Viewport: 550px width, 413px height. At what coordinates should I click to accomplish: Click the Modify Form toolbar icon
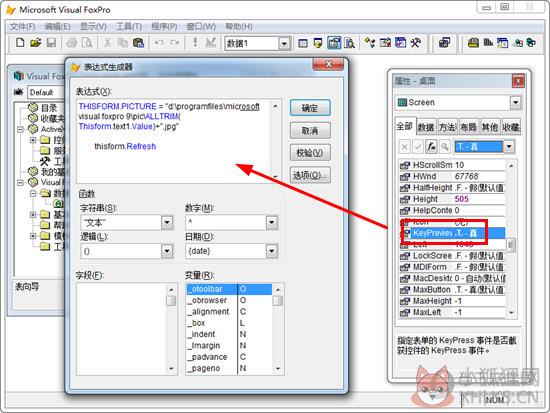point(210,43)
